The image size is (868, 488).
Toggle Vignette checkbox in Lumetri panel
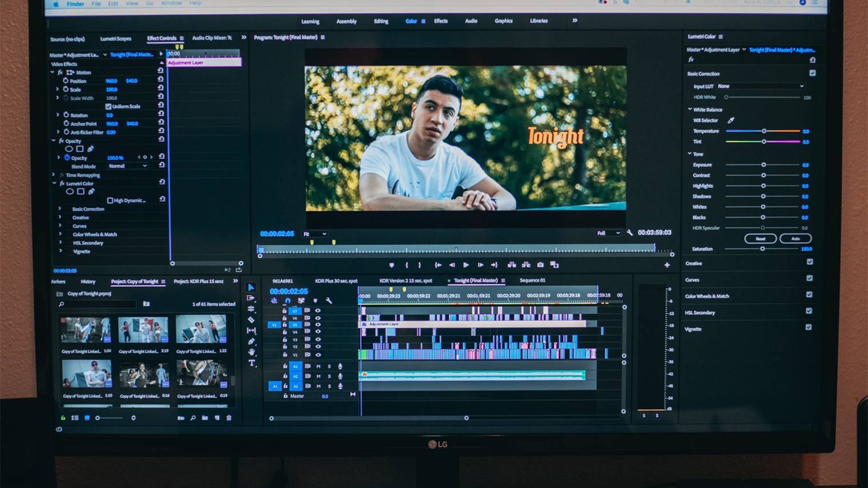point(809,327)
